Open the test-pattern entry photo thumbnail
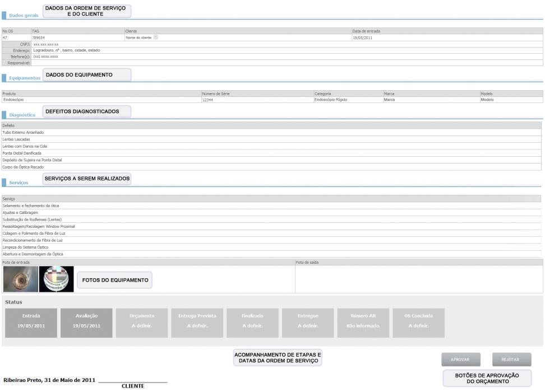Screen dimensions: 545x392 click(56, 279)
